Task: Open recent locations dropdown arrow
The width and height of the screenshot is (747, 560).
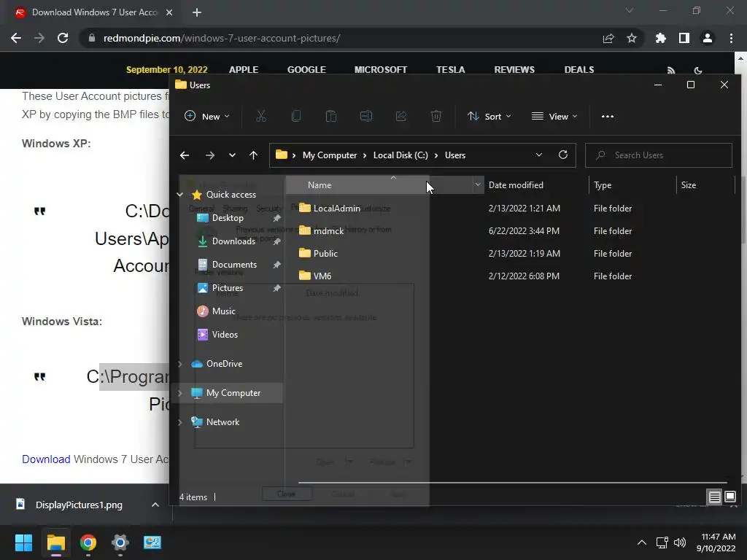Action: coord(232,155)
